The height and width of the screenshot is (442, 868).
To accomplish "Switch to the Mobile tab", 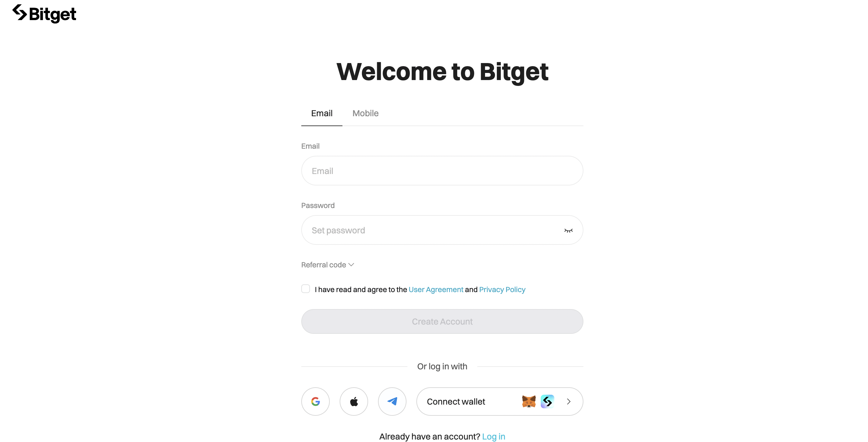I will [x=365, y=113].
